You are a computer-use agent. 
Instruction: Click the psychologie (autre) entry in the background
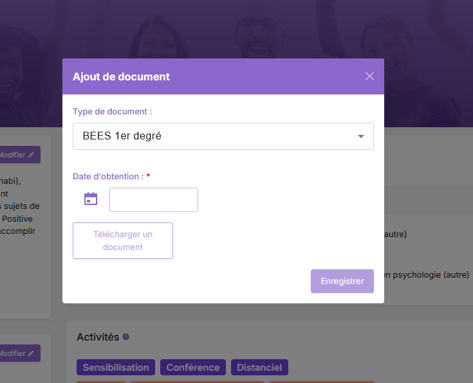click(428, 275)
